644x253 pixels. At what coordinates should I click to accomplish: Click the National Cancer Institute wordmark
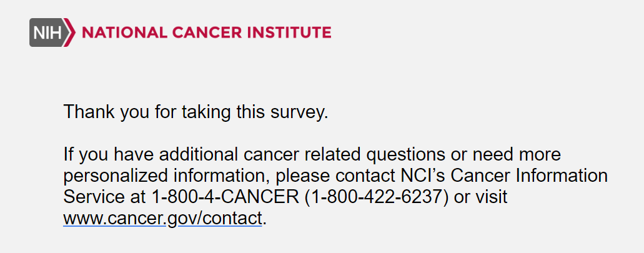[207, 32]
